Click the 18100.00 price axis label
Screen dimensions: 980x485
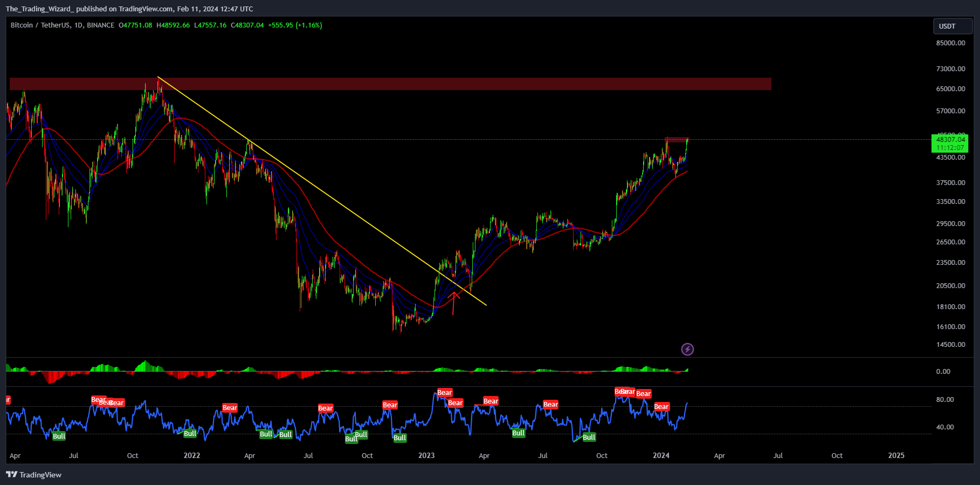(x=950, y=307)
